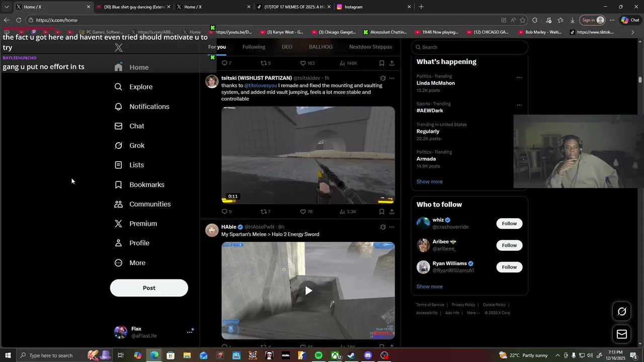Screen dimensions: 644x362
Task: Open Copilot Chat in Edge
Action: pos(630,20)
